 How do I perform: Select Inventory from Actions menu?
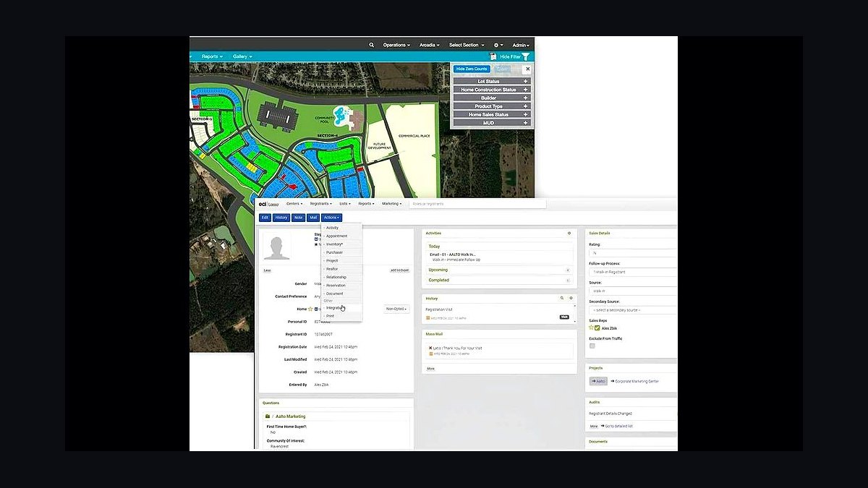coord(341,244)
